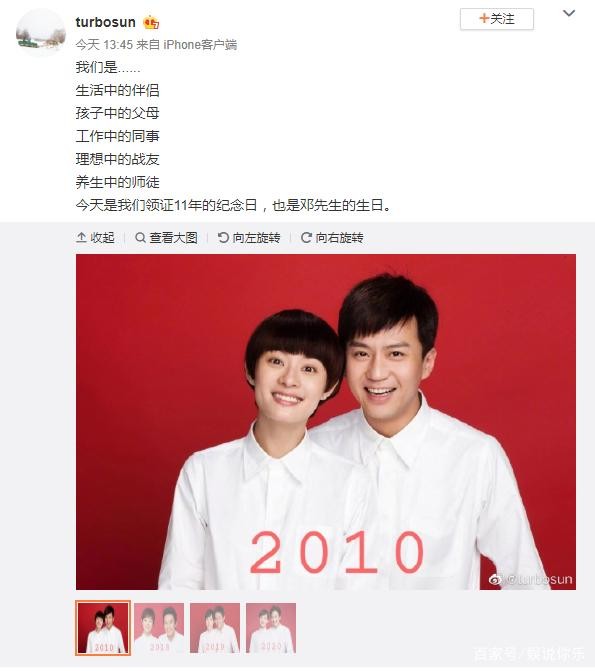The image size is (595, 671).
Task: Follow the user with +关注 button
Action: tap(497, 19)
